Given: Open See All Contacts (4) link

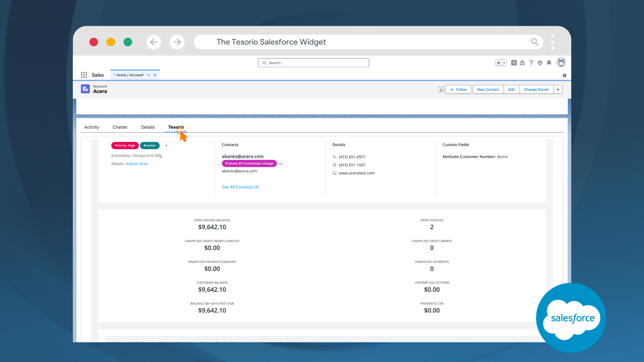Looking at the screenshot, I should point(240,187).
